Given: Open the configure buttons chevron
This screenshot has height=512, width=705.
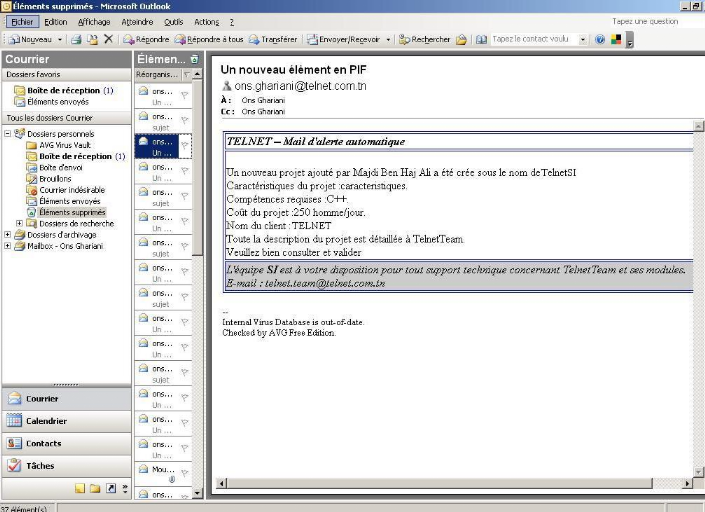Looking at the screenshot, I should click(125, 489).
